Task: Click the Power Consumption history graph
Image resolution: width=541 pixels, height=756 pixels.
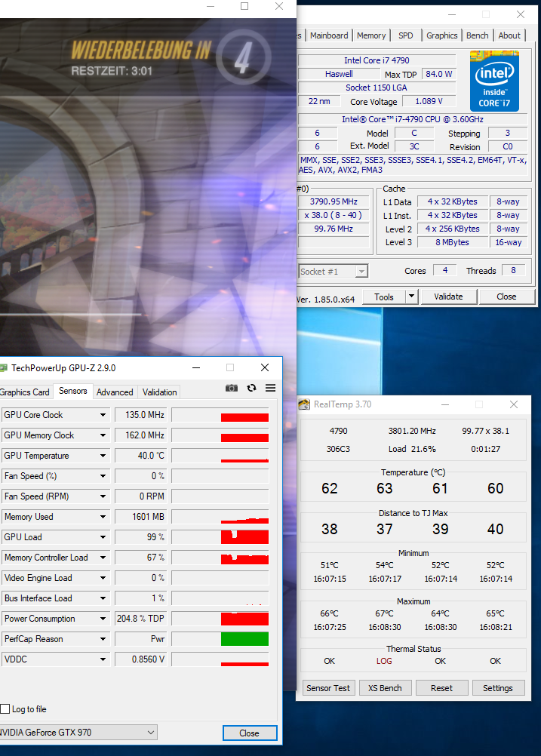Action: (x=220, y=619)
